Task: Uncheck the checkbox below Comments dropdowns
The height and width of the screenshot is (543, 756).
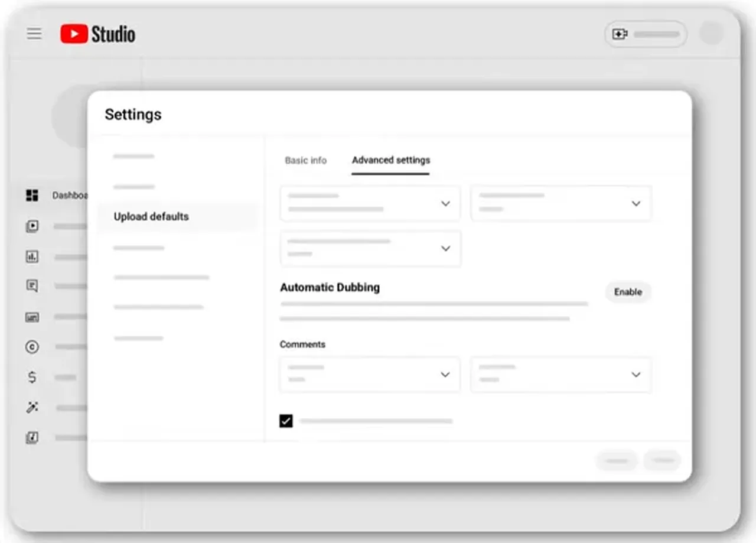Action: (286, 421)
